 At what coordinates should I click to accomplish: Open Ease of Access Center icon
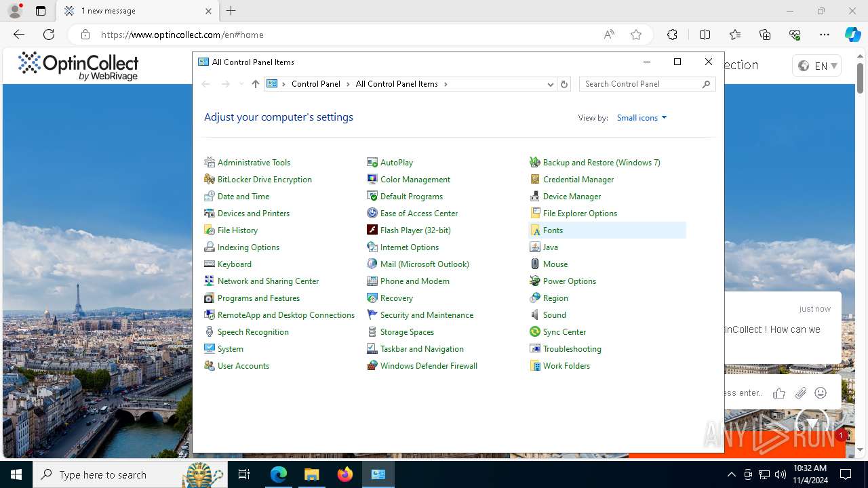(x=372, y=213)
